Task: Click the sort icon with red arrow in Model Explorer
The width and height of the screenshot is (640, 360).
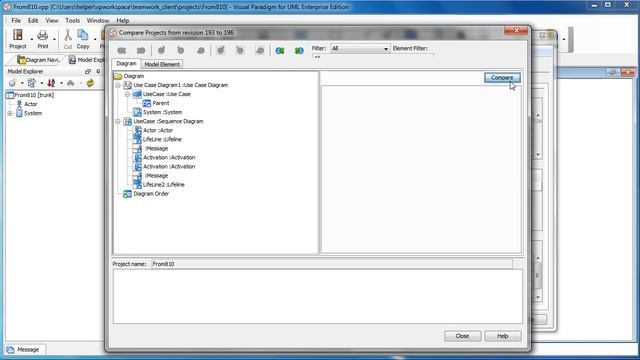Action: pos(51,83)
